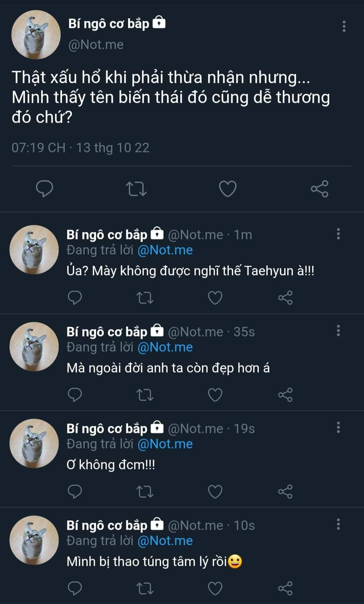The image size is (364, 604).
Task: Share the "Ơ không đcm!!!" reply
Action: pos(285,491)
